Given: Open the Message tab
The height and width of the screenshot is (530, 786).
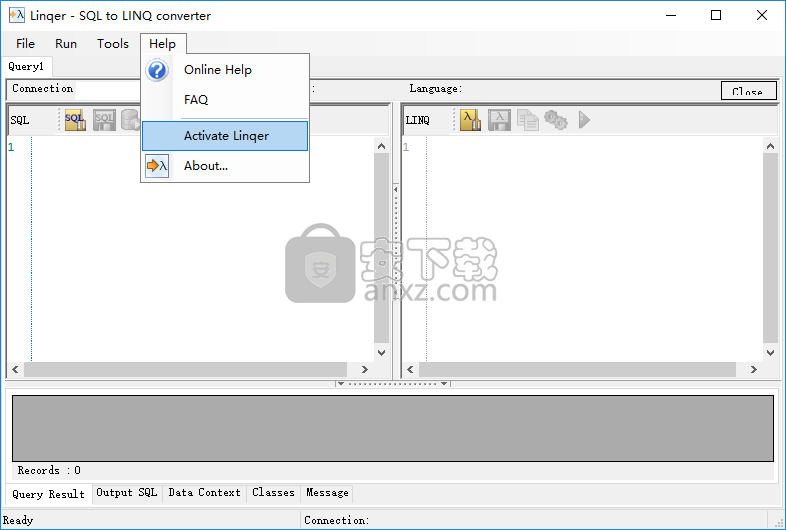Looking at the screenshot, I should click(327, 493).
